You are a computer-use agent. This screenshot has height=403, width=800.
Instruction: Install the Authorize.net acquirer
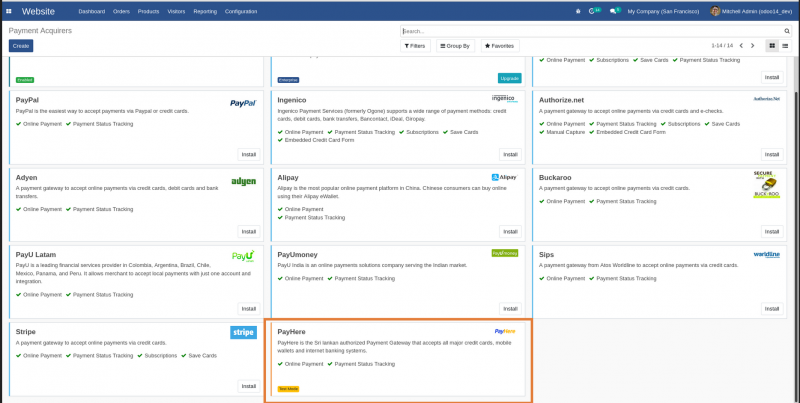pos(772,155)
